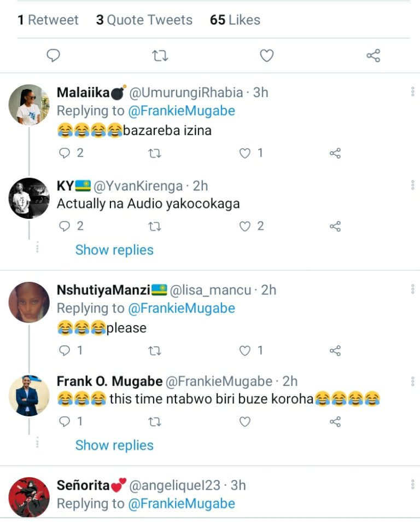Expand Show replies under KY's comment
Viewport: 420px width, 522px height.
click(114, 250)
